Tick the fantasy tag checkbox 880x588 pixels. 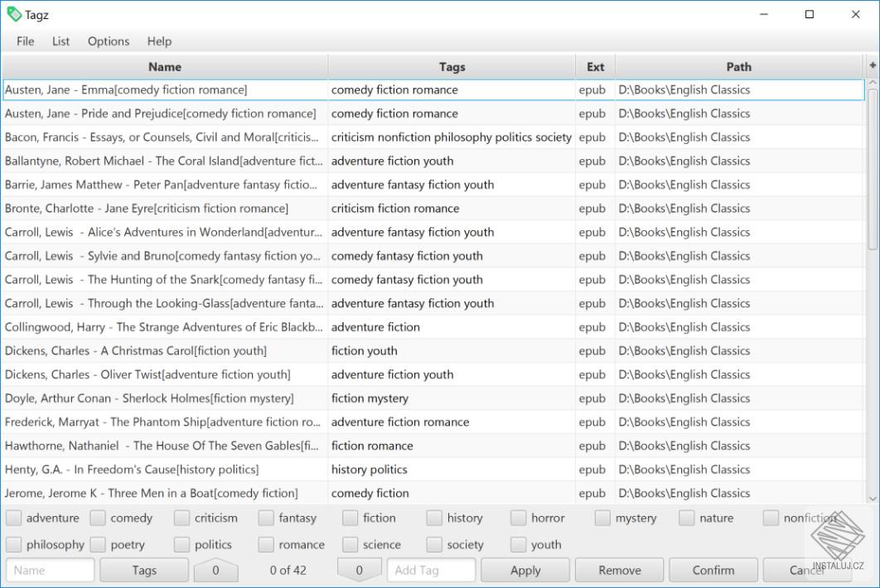coord(266,518)
